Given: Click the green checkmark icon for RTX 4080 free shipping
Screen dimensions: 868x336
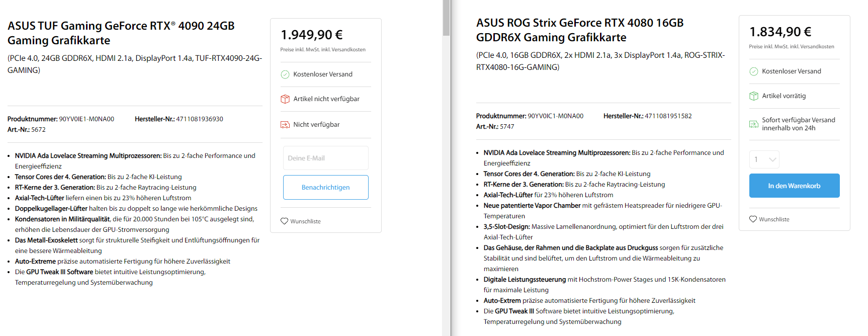Looking at the screenshot, I should [753, 71].
